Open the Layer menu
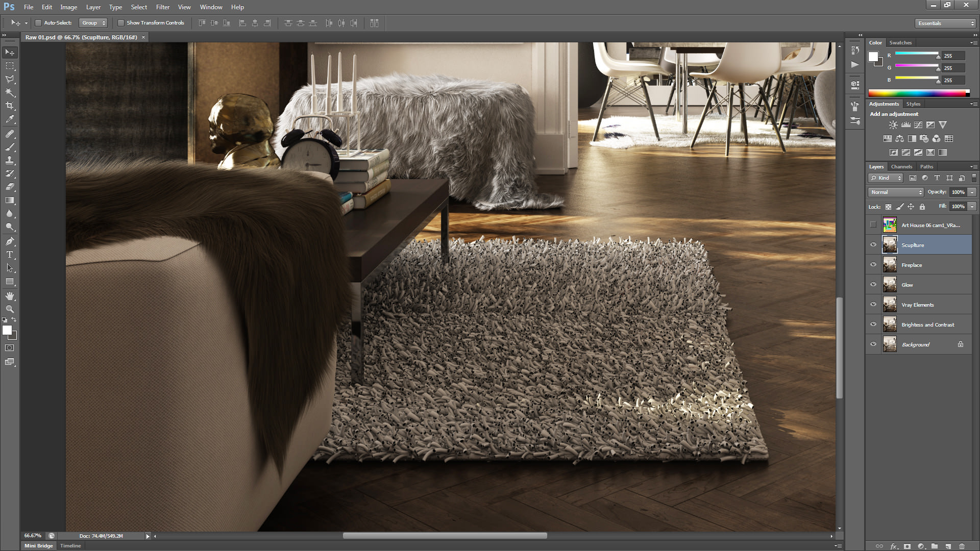This screenshot has width=980, height=551. 93,7
